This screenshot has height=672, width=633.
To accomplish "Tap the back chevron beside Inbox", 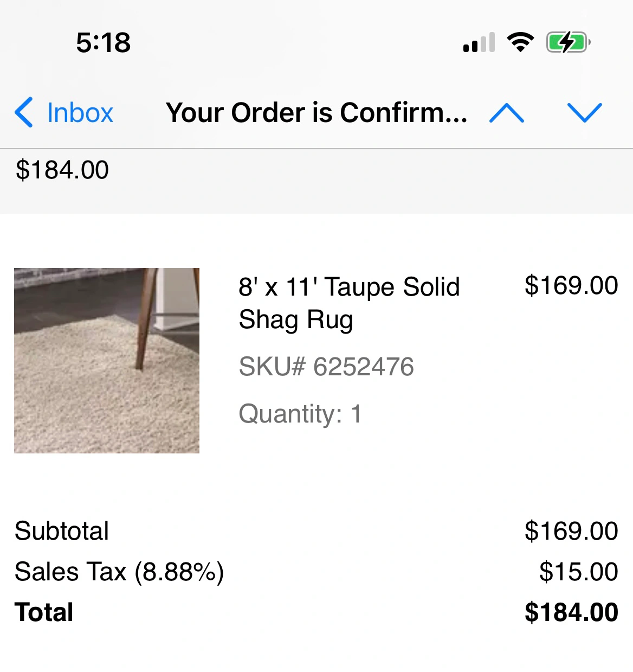I will tap(24, 113).
